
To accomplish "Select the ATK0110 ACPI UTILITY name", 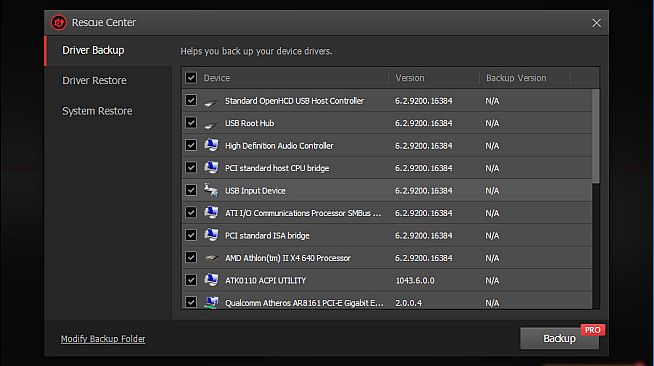I will tap(266, 281).
